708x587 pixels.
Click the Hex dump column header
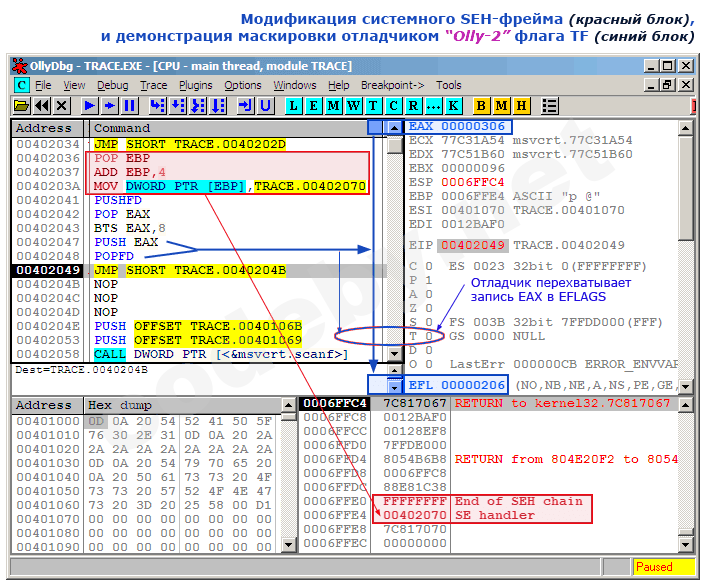click(x=182, y=405)
